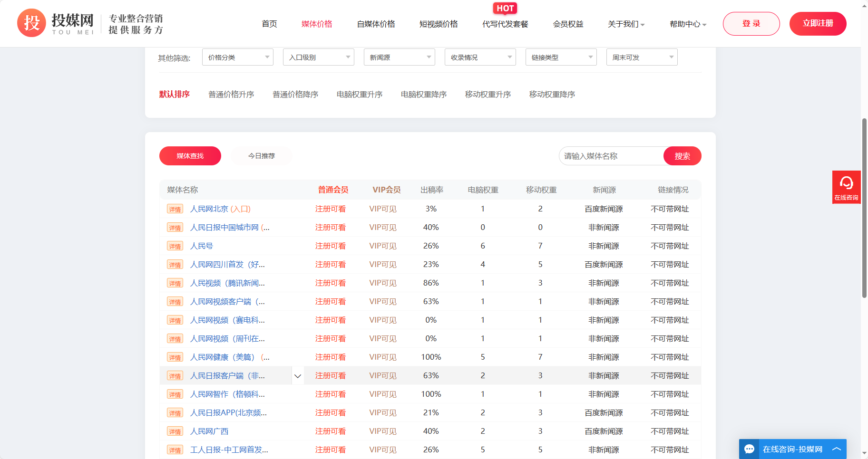Click the 普通会员 column header
Screen dimensions: 868x459
coord(333,190)
